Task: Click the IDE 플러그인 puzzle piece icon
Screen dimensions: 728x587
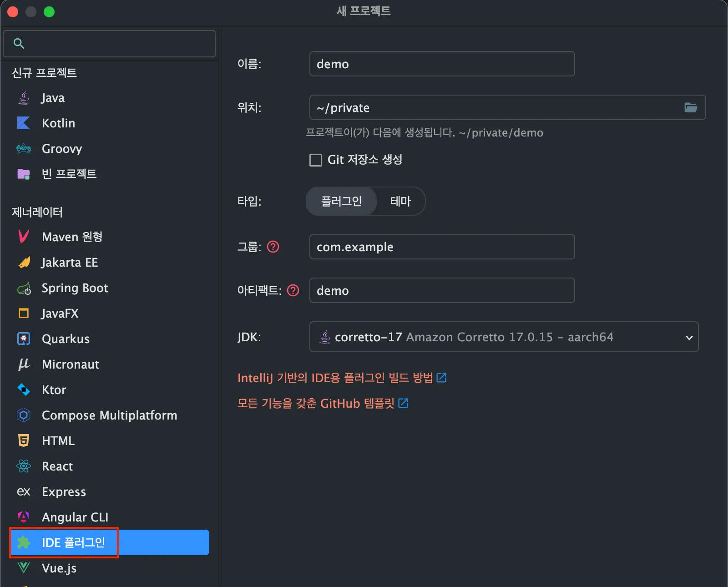Action: tap(24, 542)
